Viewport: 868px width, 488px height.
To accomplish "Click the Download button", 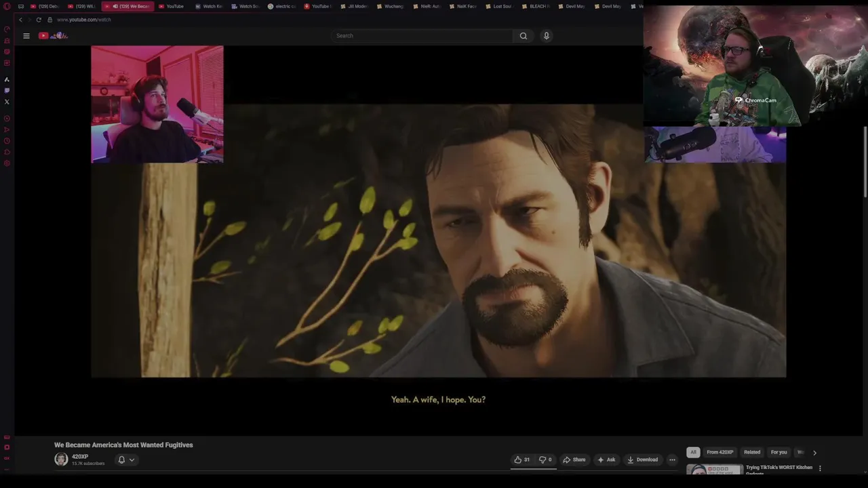I will [642, 460].
